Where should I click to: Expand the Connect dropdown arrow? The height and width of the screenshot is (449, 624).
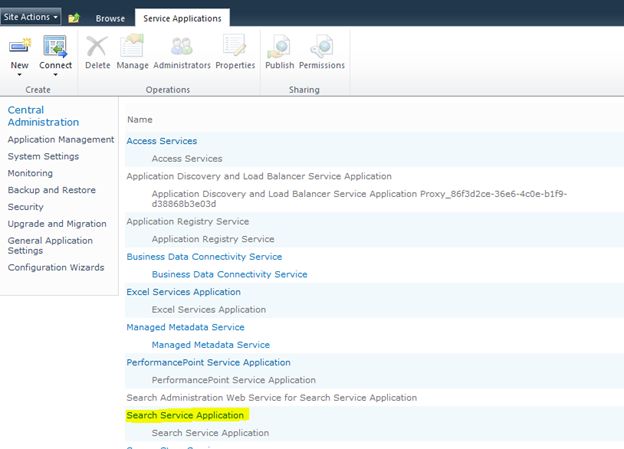(x=55, y=75)
